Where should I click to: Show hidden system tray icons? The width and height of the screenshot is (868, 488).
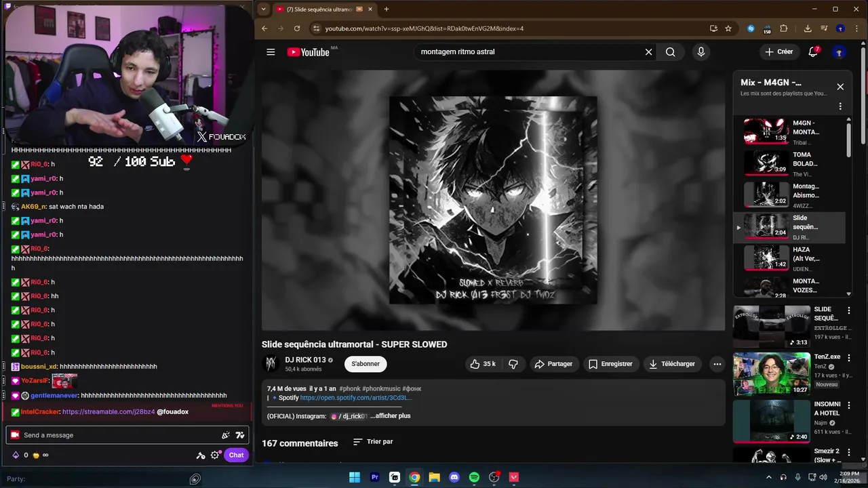click(x=768, y=477)
